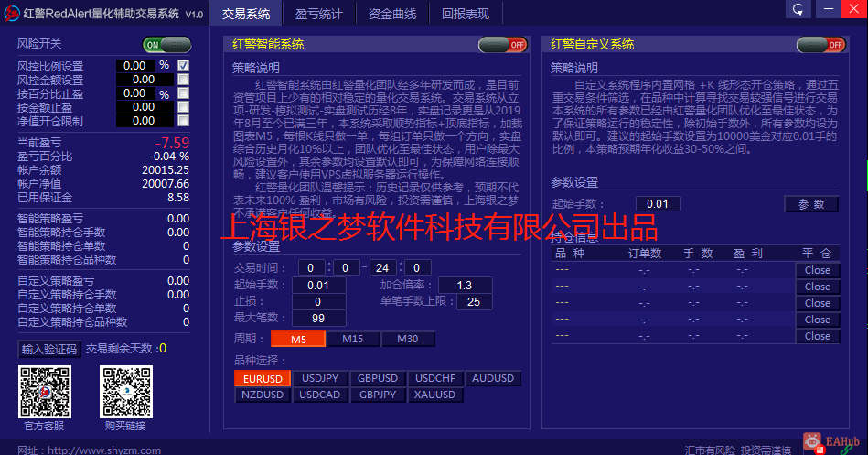Click the RedAlert app logo icon
The height and width of the screenshot is (455, 868).
(12, 13)
